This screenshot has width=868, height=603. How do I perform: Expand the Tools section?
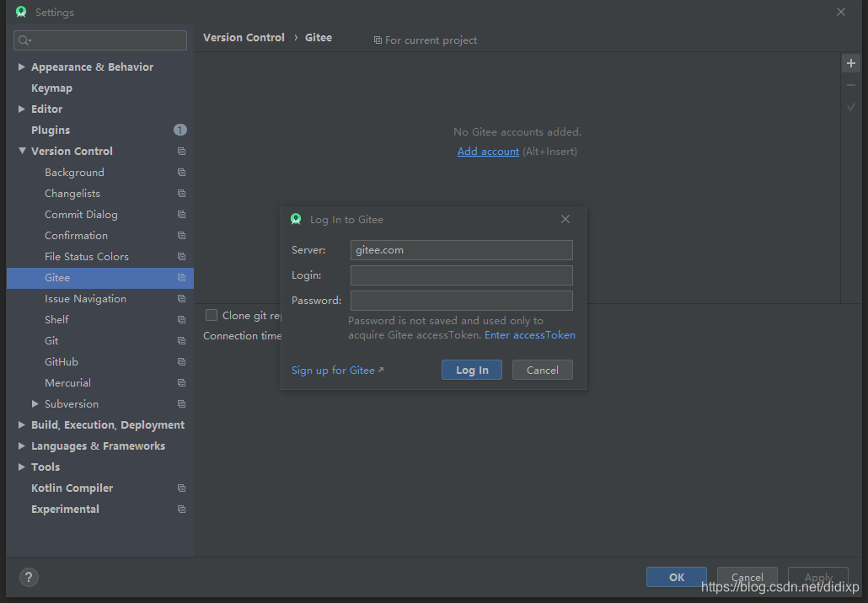(21, 467)
